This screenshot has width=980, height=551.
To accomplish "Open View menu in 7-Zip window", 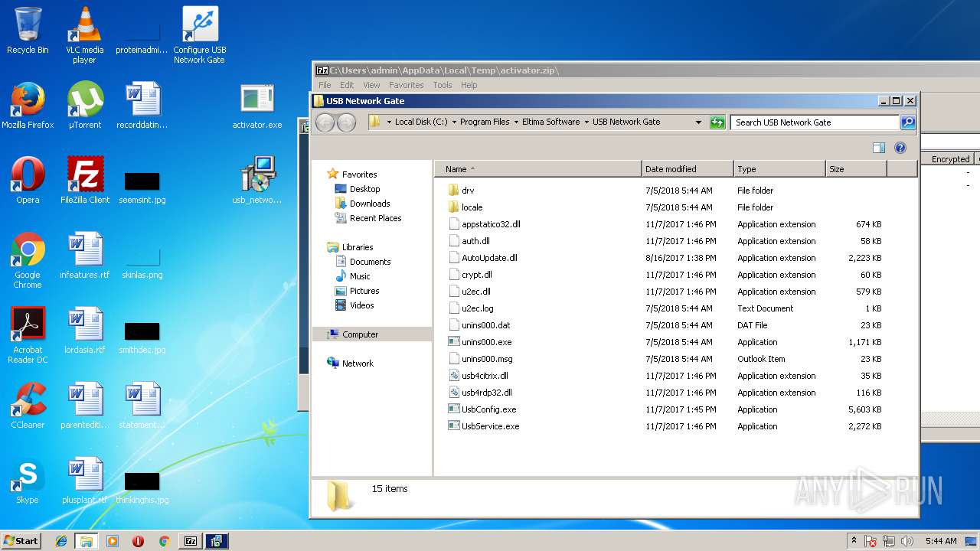I will tap(371, 85).
